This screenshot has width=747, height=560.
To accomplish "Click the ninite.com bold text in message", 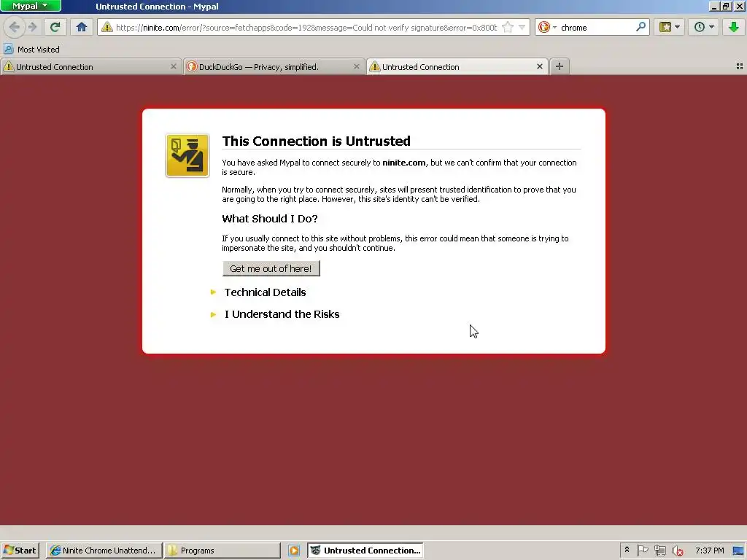I will click(404, 163).
